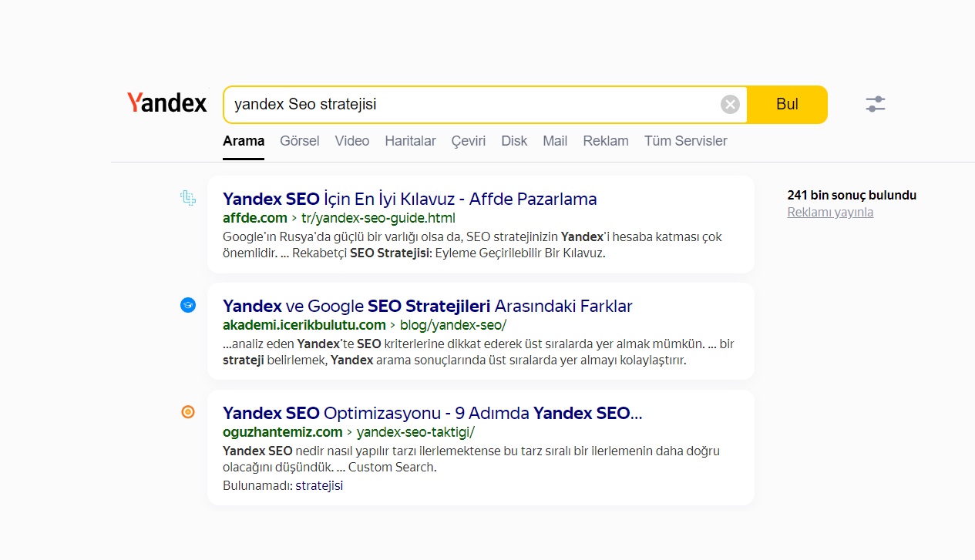Click the yellow Bul search button
Screen dimensions: 975x560
tap(787, 105)
